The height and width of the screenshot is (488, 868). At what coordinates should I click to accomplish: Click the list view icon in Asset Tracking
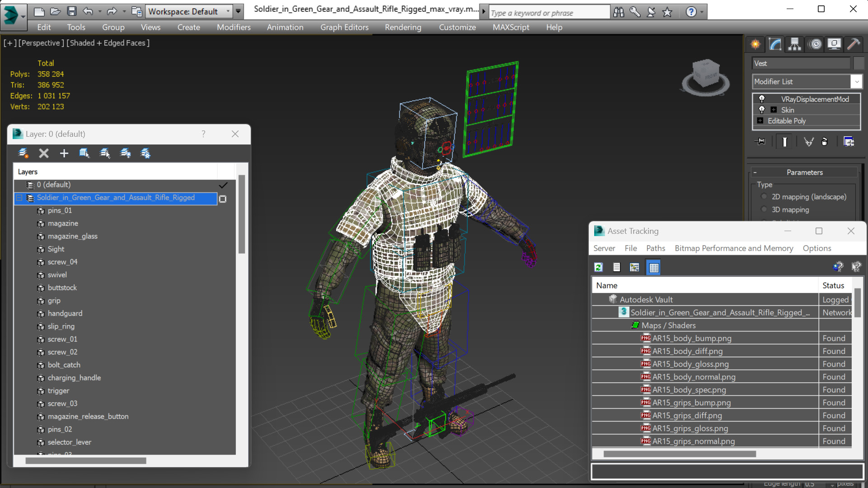click(x=616, y=267)
